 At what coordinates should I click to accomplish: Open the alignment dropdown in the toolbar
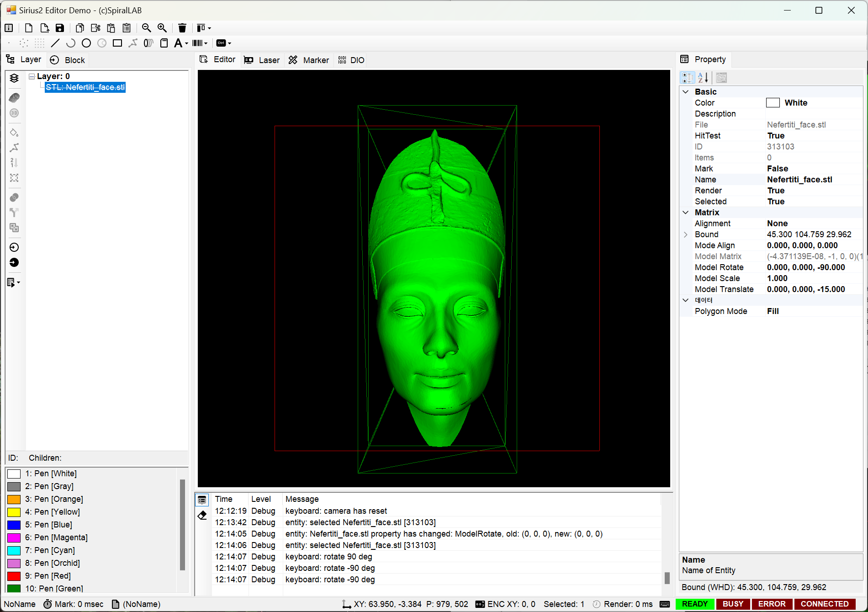204,28
